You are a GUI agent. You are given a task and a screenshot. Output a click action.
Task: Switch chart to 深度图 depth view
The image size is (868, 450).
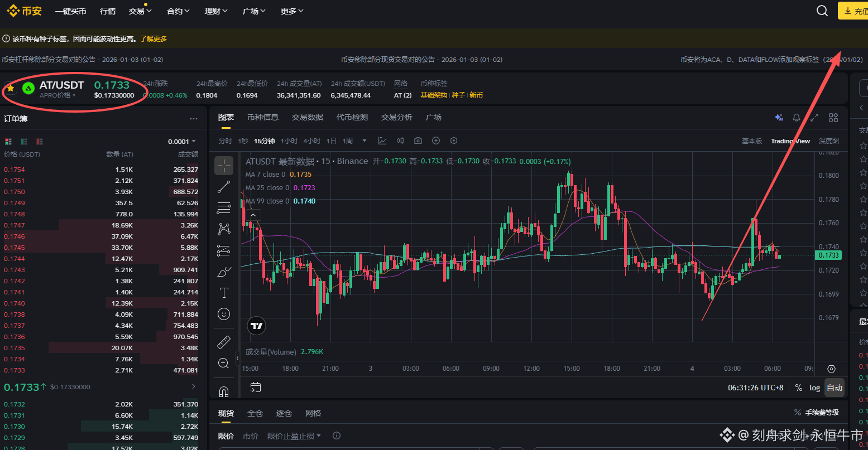click(828, 141)
